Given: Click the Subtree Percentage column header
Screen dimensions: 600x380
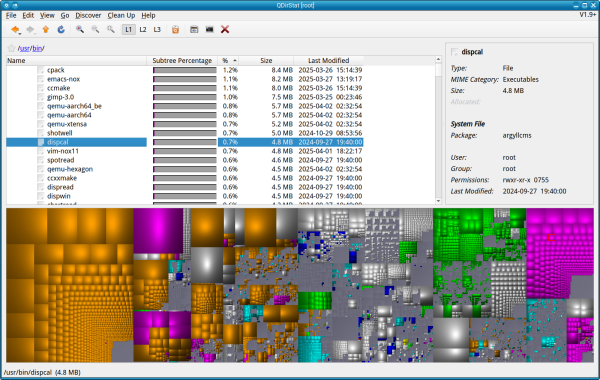Looking at the screenshot, I should point(182,60).
